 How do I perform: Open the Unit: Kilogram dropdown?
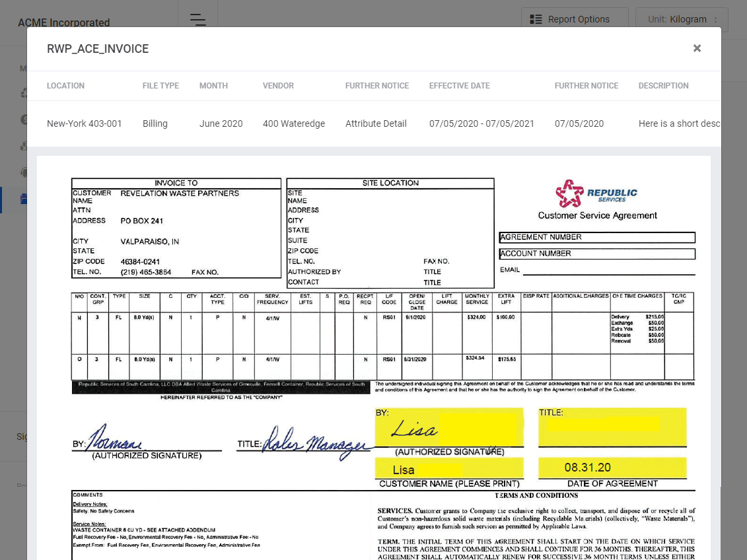682,19
